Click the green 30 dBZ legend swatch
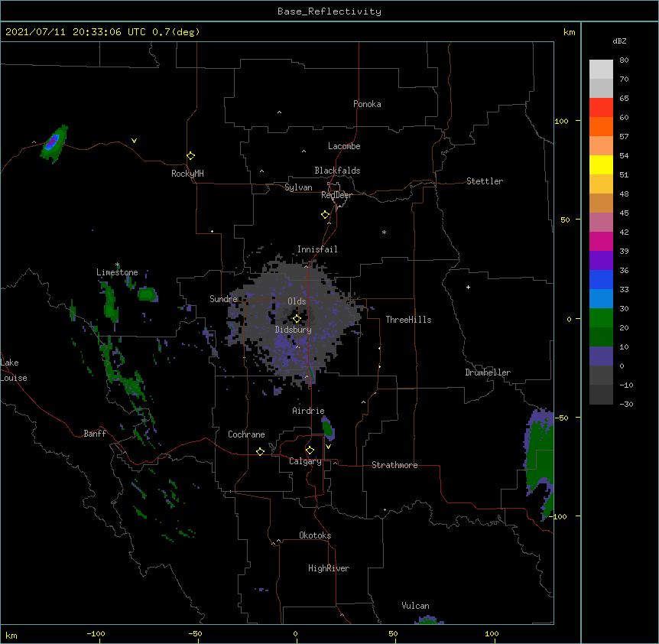This screenshot has height=644, width=659. (601, 318)
